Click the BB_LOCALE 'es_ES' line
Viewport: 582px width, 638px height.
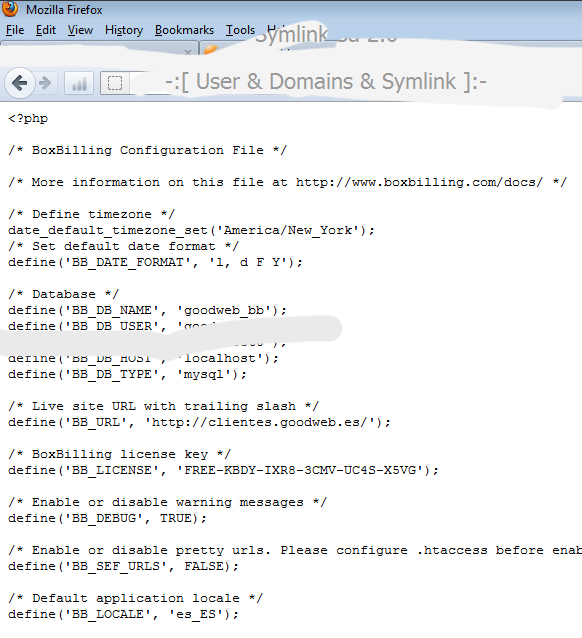[x=123, y=614]
